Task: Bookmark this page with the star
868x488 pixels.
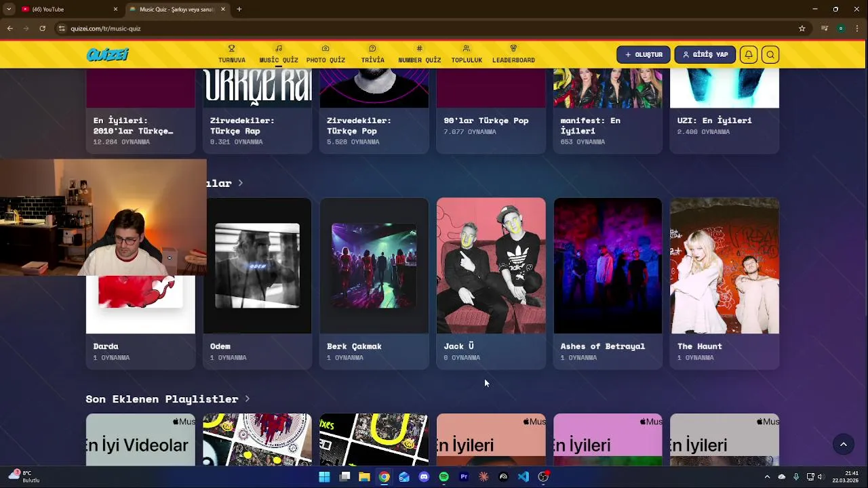Action: 802,28
